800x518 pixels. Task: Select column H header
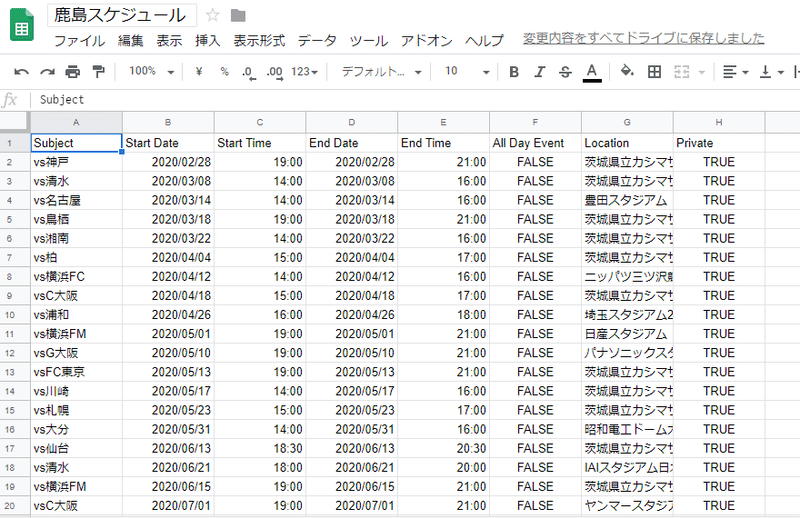719,122
